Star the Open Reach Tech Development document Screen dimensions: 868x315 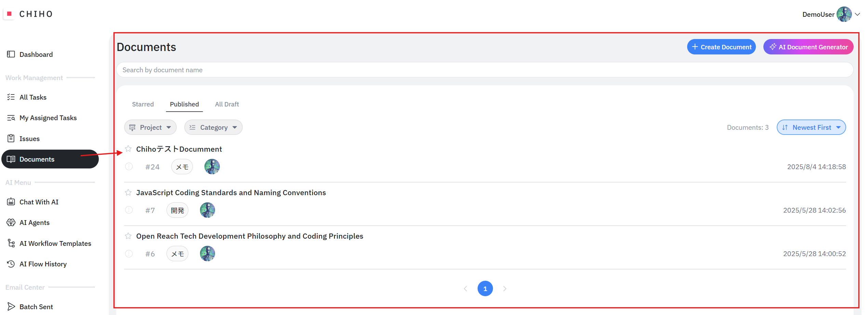(128, 236)
